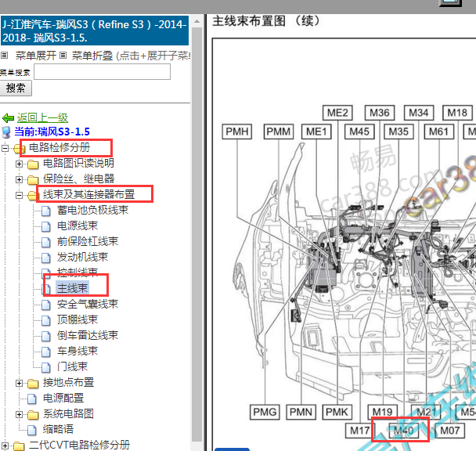476x451 pixels.
Task: Select the 主线束 page entry
Action: tap(72, 288)
